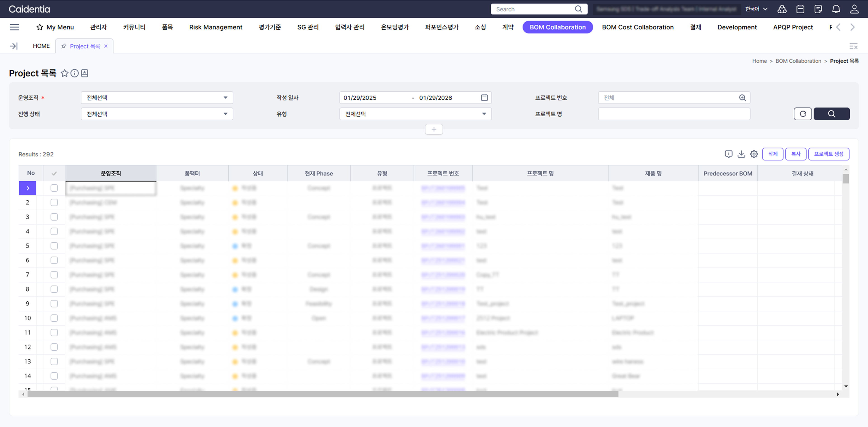Click the notification bell icon

coord(836,9)
